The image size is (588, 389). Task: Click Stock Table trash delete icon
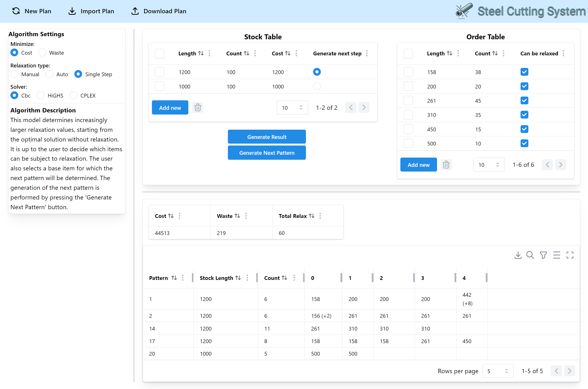[198, 108]
